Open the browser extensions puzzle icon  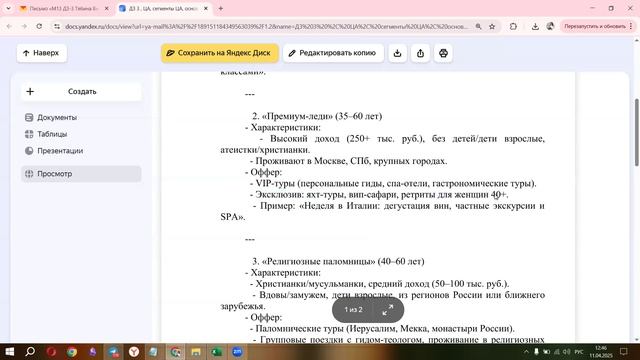[x=513, y=26]
